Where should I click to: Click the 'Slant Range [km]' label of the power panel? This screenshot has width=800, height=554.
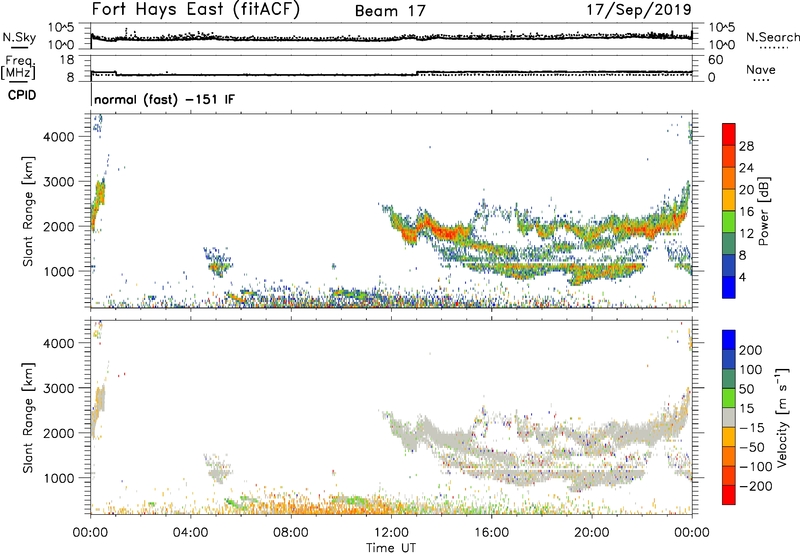(28, 211)
